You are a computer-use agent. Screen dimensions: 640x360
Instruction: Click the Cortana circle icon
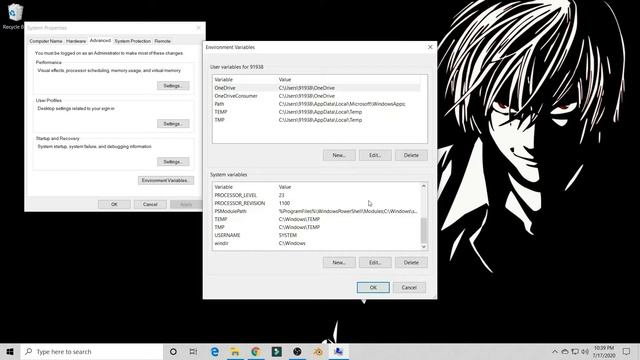[173, 351]
